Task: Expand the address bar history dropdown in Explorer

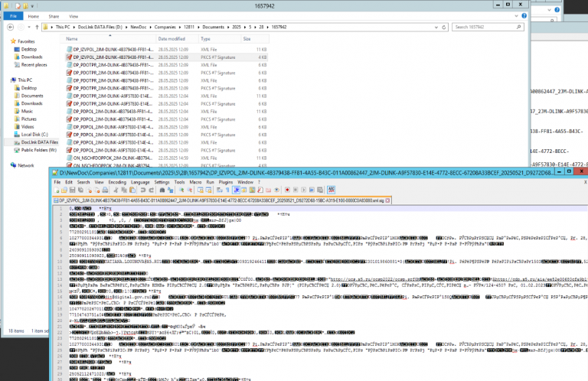Action: point(436,27)
